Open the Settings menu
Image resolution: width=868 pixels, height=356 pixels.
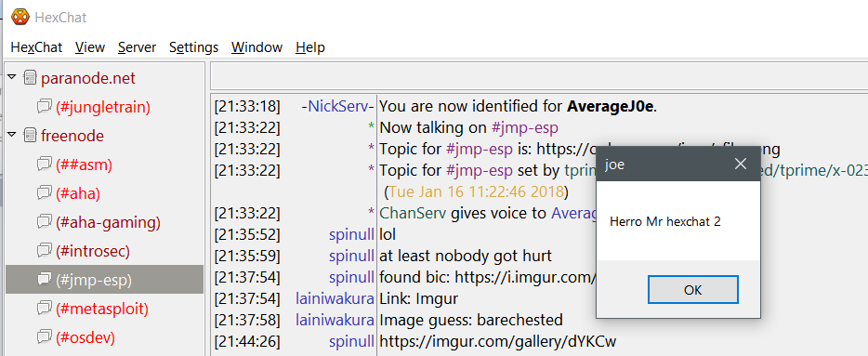[x=193, y=47]
